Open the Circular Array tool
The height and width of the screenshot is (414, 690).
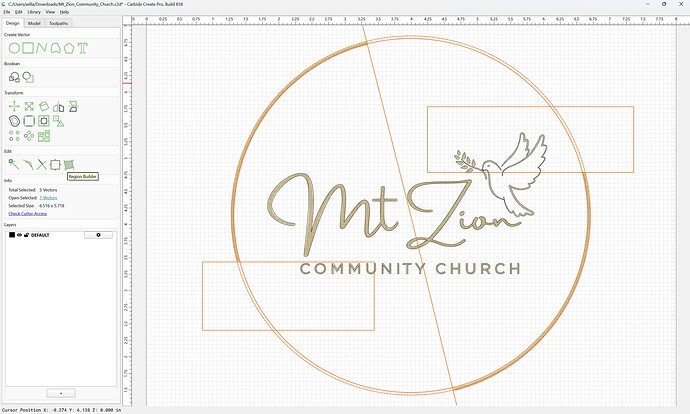(x=29, y=136)
